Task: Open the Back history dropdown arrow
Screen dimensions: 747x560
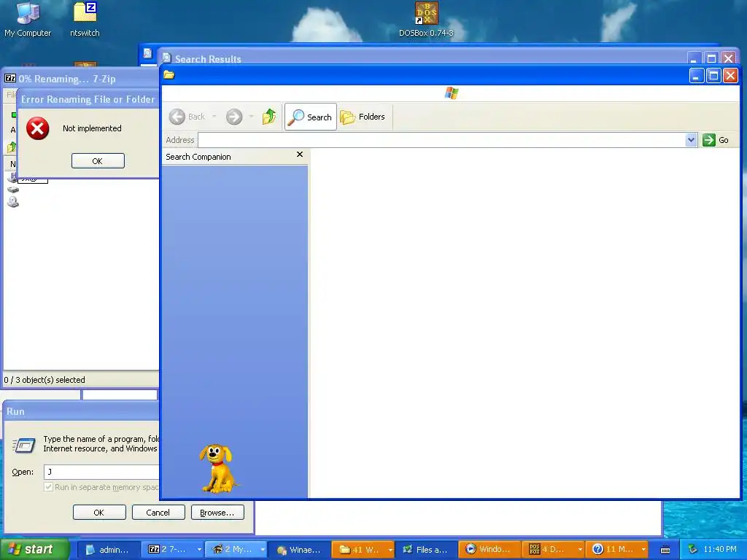Action: [214, 117]
